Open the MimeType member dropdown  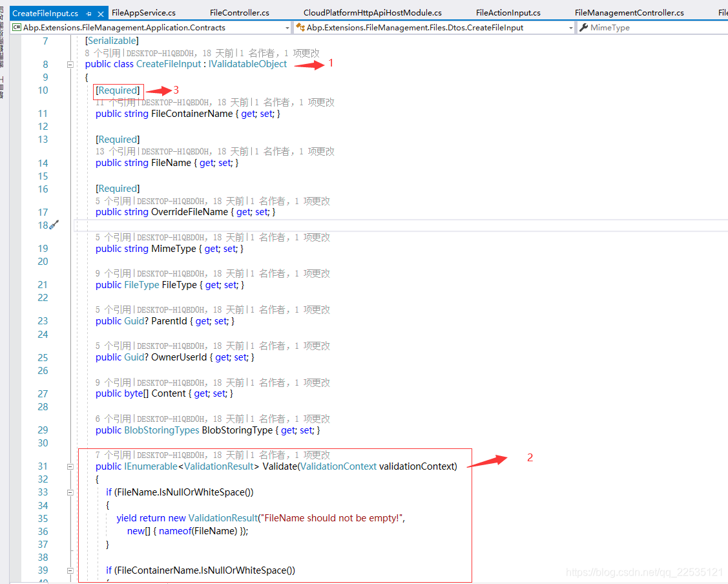pyautogui.click(x=652, y=28)
